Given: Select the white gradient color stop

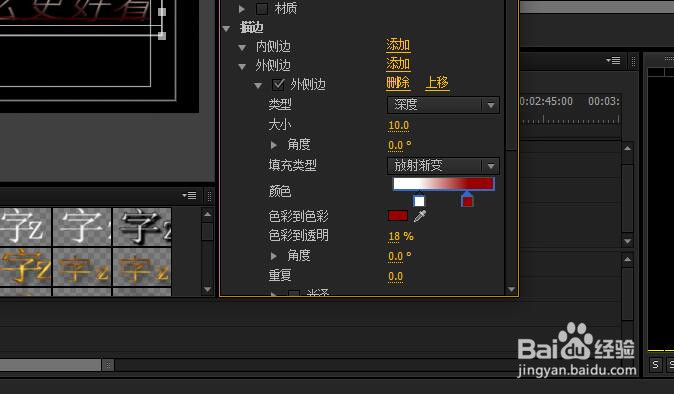Looking at the screenshot, I should pyautogui.click(x=419, y=200).
